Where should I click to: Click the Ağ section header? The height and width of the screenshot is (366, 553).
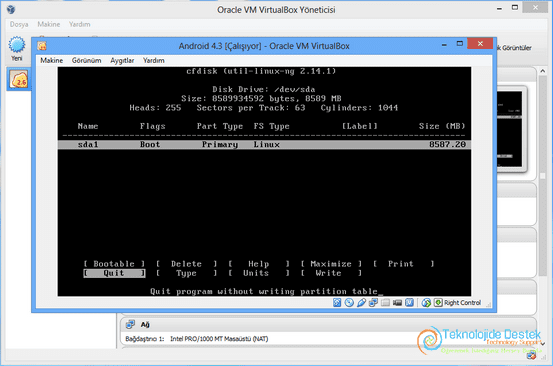328,324
